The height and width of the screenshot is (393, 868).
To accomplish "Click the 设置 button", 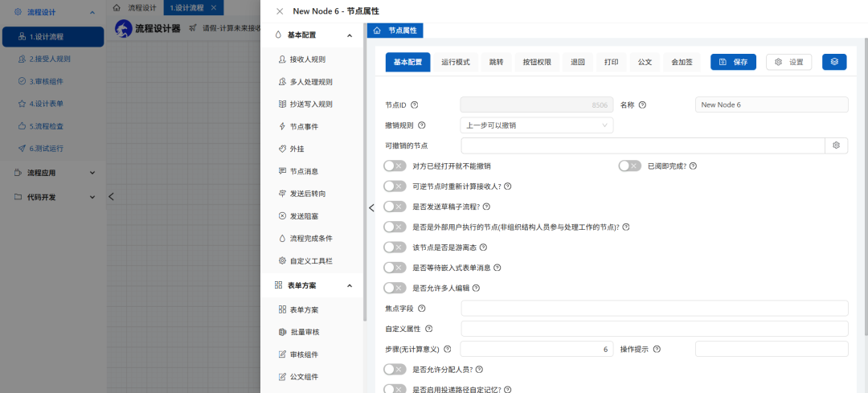I will click(x=789, y=62).
